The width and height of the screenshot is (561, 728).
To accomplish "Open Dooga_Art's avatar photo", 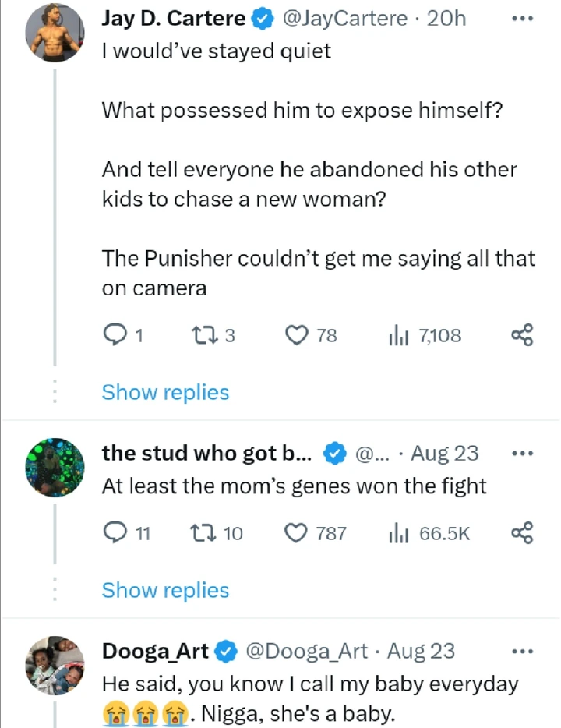I will pyautogui.click(x=55, y=665).
